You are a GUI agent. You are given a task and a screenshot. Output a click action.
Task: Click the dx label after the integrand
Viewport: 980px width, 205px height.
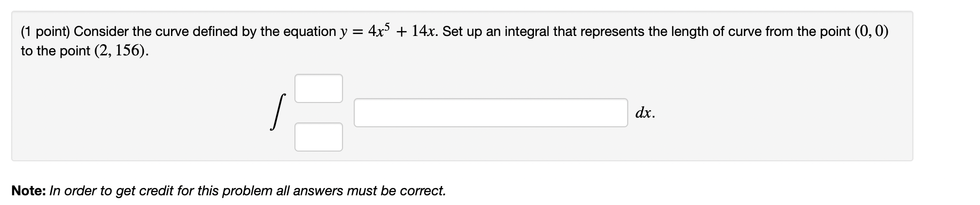point(645,113)
